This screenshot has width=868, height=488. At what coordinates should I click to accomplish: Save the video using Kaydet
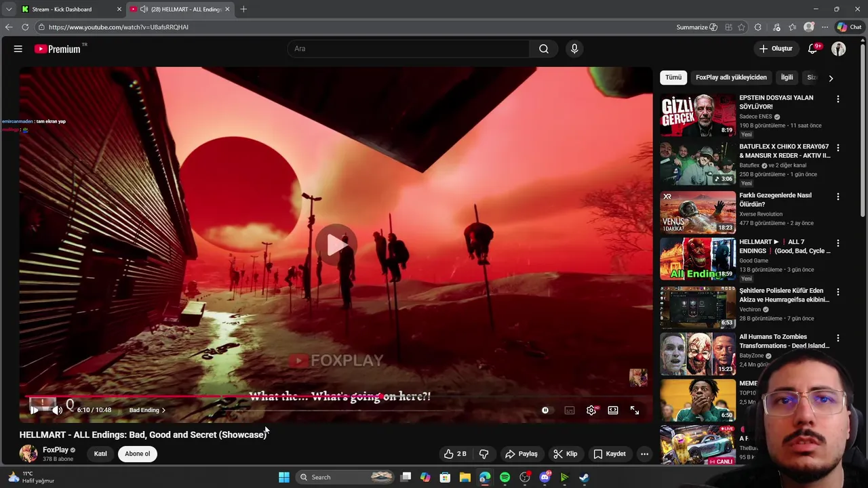click(610, 454)
